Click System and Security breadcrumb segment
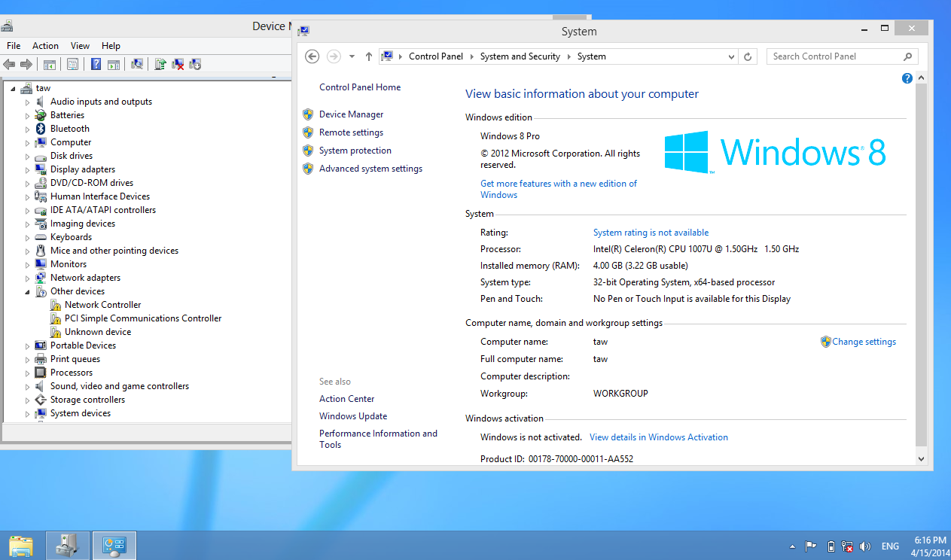 [520, 56]
